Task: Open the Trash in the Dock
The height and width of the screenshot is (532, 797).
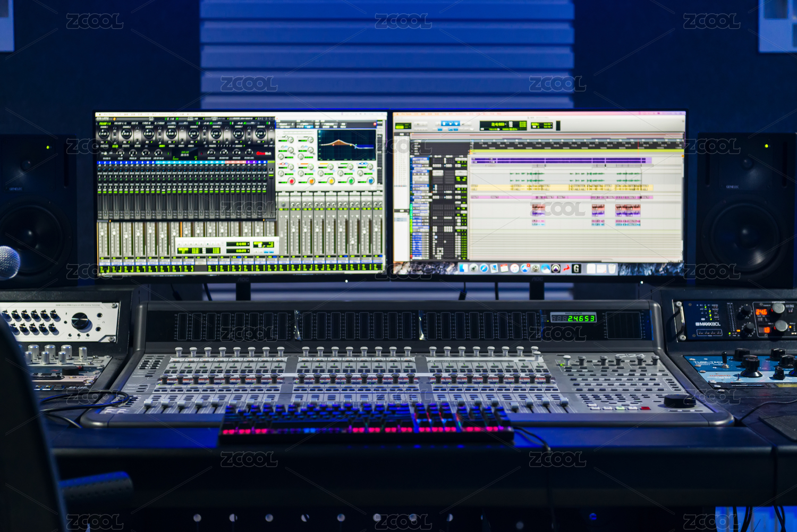Action: coord(612,268)
